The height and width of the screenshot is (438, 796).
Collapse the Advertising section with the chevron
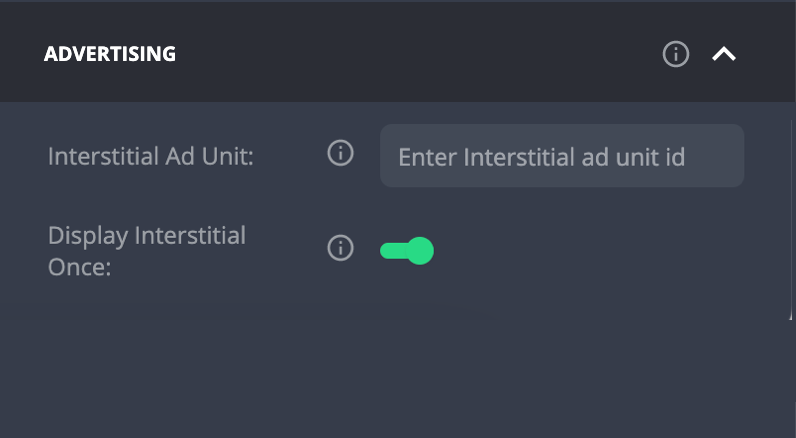tap(724, 54)
